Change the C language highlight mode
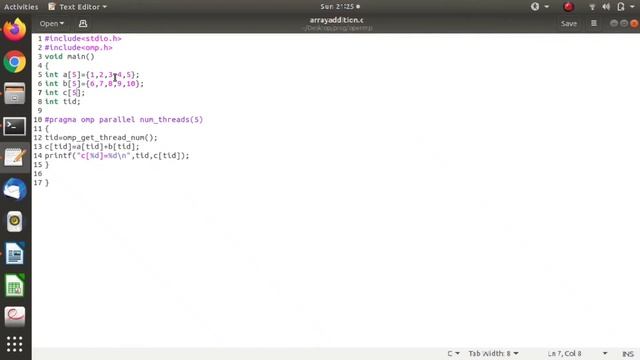Viewport: 640px width, 360px height. [453, 353]
